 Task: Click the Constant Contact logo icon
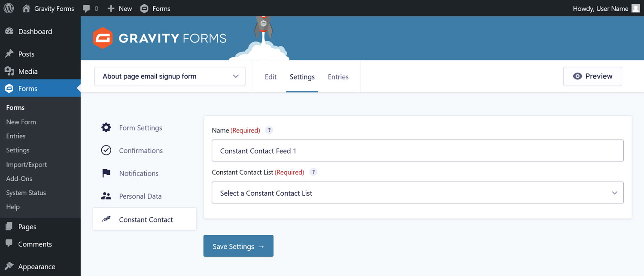[x=106, y=219]
